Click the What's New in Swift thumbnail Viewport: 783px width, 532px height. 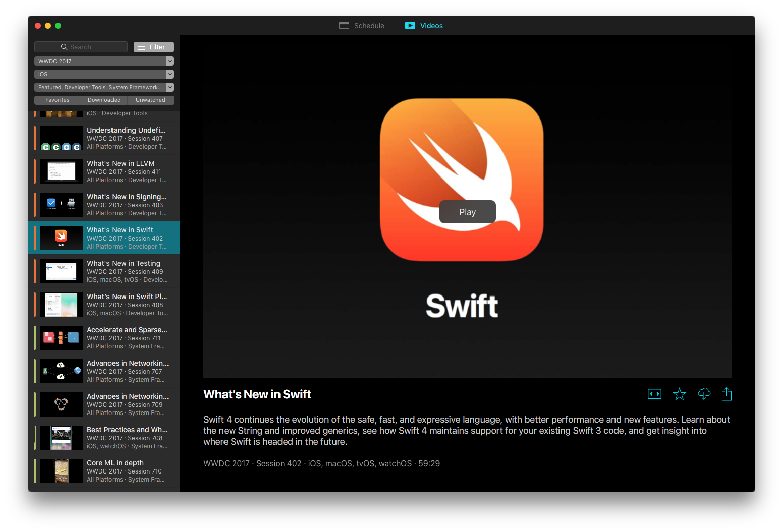click(61, 238)
